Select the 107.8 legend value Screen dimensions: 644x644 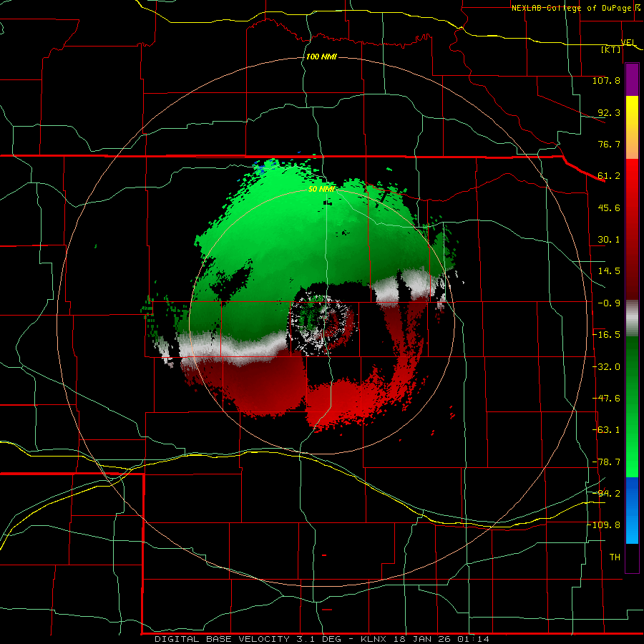pyautogui.click(x=606, y=80)
